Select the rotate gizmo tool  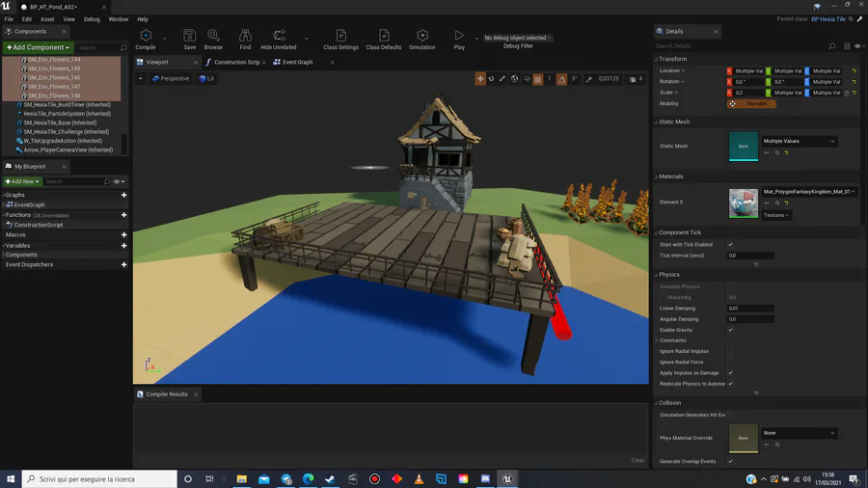pyautogui.click(x=491, y=78)
